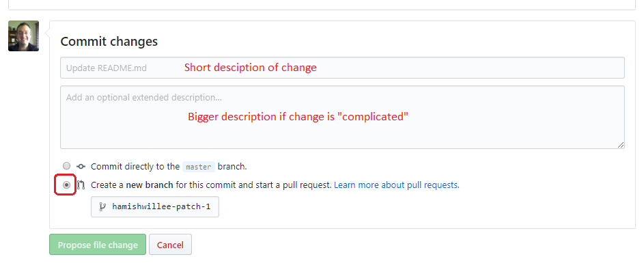This screenshot has height=270, width=644.
Task: Select 'Create a new branch' radio button
Action: (x=66, y=185)
